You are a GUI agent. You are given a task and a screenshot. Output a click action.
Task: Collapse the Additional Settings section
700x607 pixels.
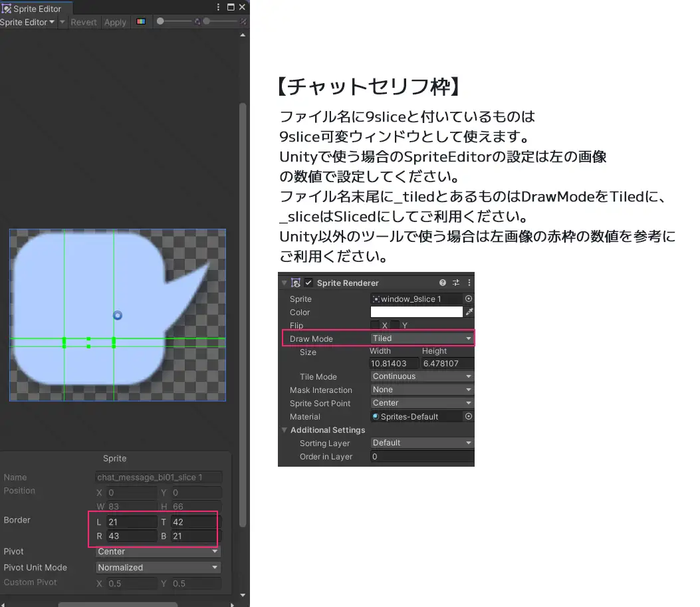click(x=285, y=430)
